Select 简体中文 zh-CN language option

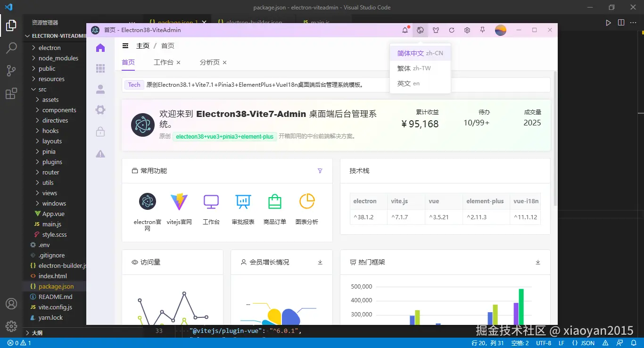click(420, 53)
